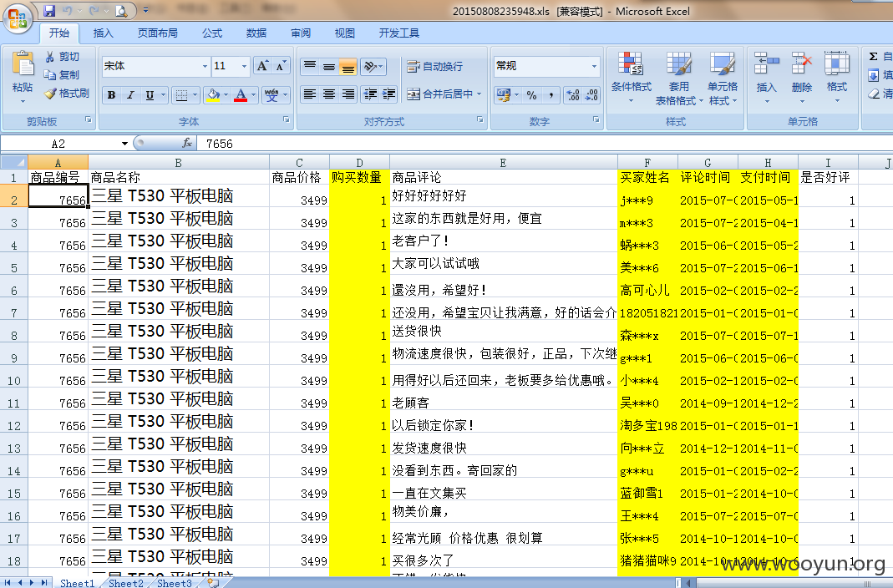Expand the font color palette arrow
This screenshot has width=893, height=588.
[x=254, y=95]
